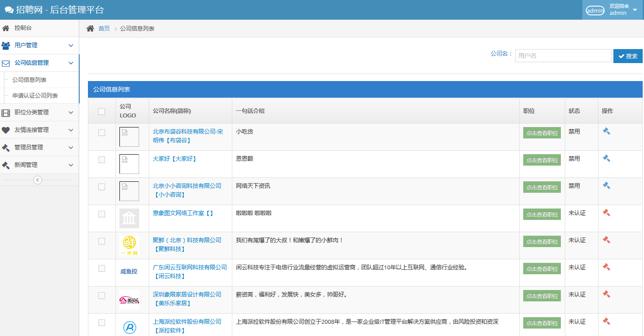The image size is (644, 336).
Task: Go to 控制台 in sidebar
Action: pyautogui.click(x=23, y=28)
